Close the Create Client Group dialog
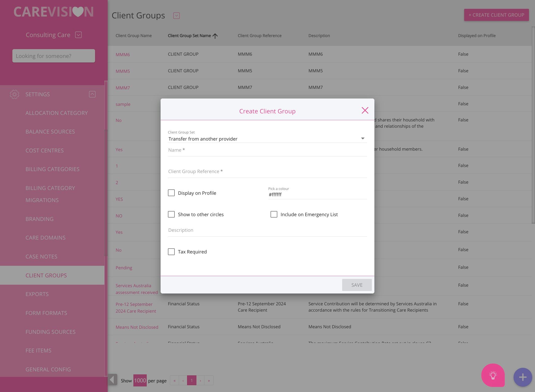Screen dimensions: 535x392 365,110
